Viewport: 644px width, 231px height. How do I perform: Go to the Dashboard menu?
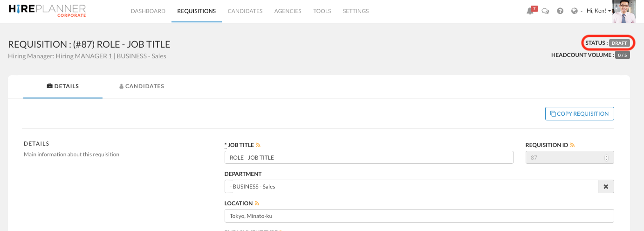pyautogui.click(x=148, y=11)
